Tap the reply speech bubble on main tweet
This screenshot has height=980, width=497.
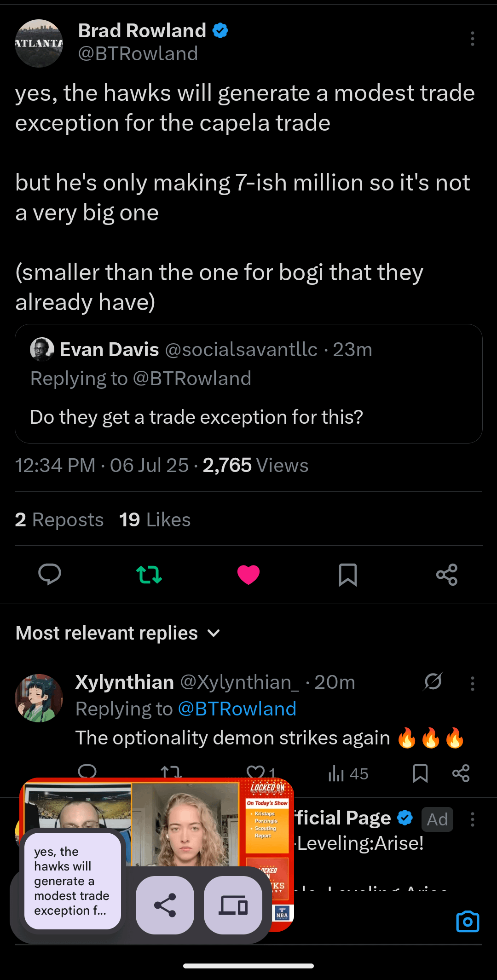pyautogui.click(x=50, y=574)
